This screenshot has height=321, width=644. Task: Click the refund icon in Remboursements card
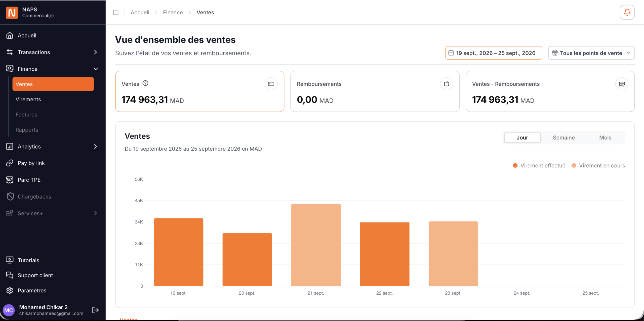pos(447,84)
